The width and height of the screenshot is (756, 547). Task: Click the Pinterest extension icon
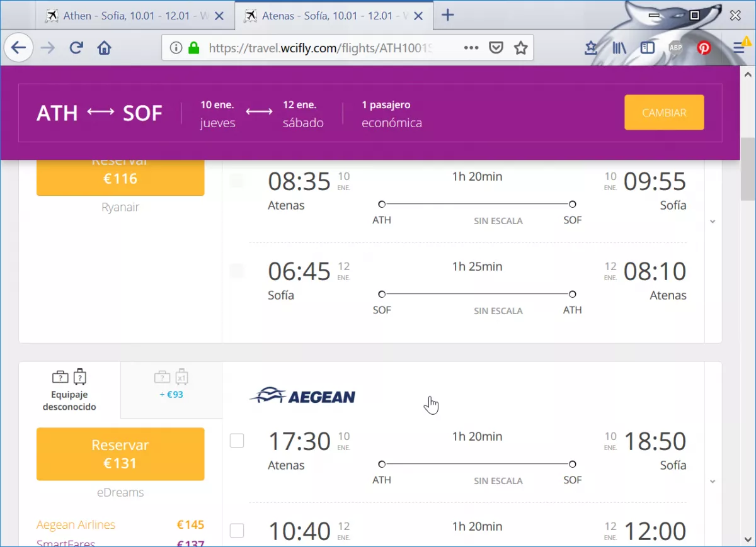tap(704, 48)
